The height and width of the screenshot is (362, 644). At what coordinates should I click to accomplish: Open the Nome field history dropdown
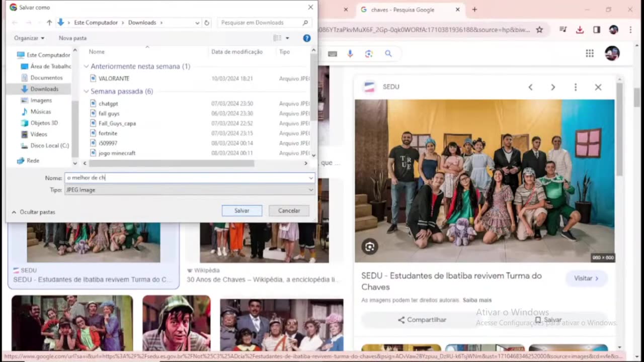[x=311, y=178]
